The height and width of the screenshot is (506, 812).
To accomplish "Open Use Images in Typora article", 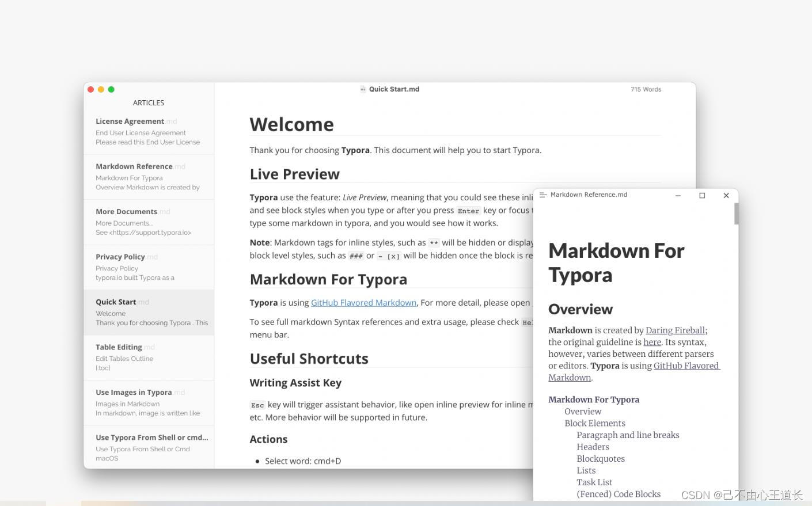I will pos(149,403).
